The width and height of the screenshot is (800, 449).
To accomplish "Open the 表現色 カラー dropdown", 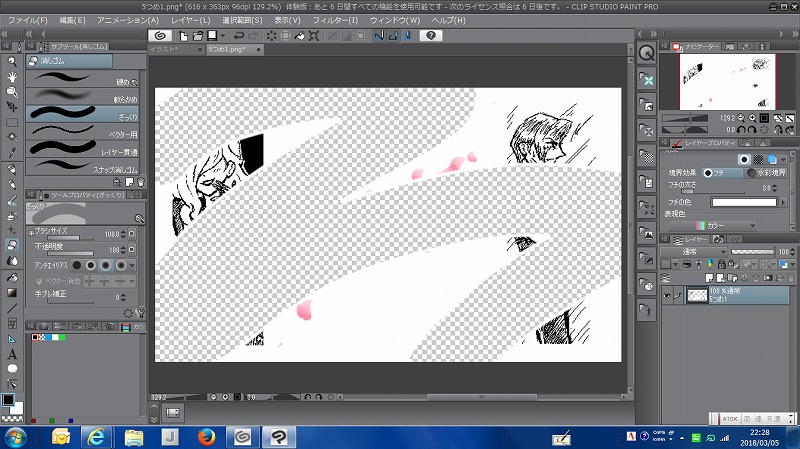I will pyautogui.click(x=712, y=226).
